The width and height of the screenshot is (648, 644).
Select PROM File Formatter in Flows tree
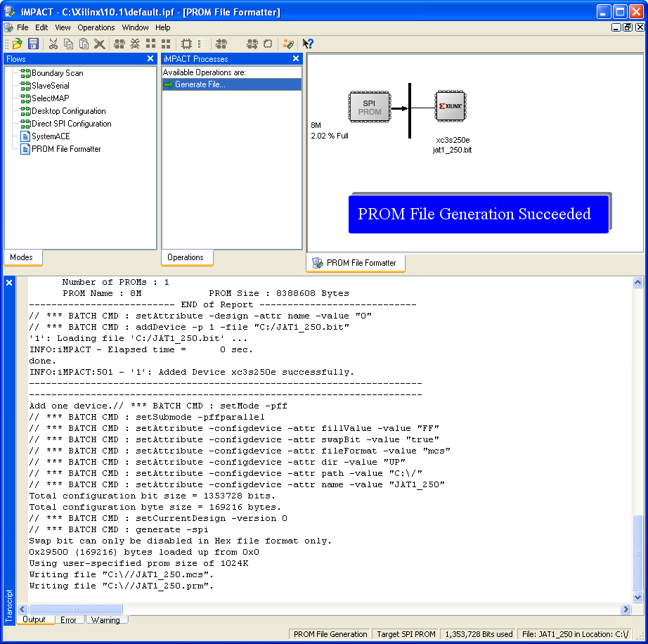click(66, 149)
